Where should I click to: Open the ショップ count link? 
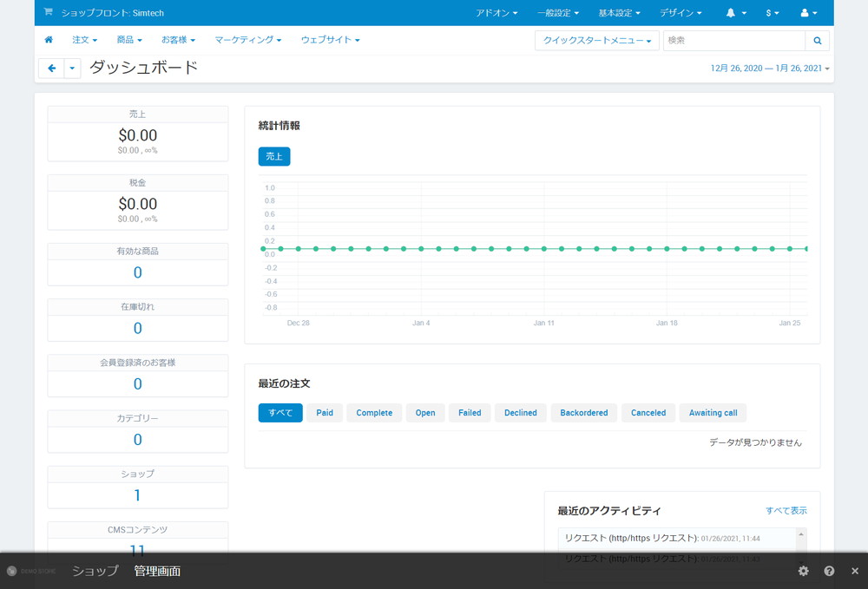click(137, 495)
